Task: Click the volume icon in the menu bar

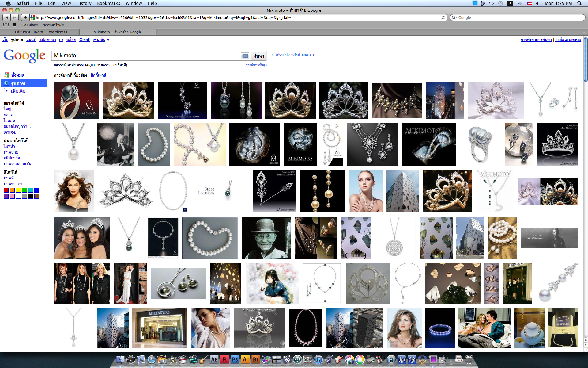Action: pos(537,3)
